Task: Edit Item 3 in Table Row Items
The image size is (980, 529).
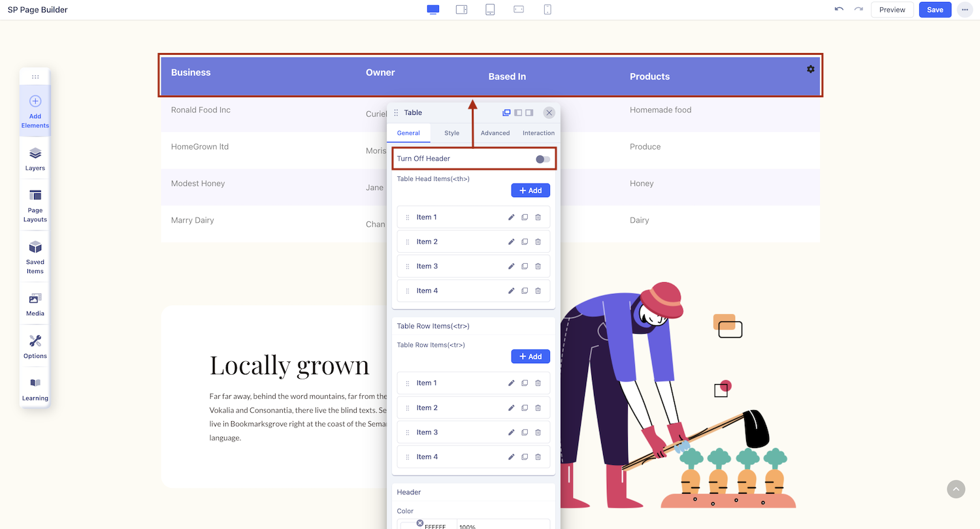Action: point(512,432)
